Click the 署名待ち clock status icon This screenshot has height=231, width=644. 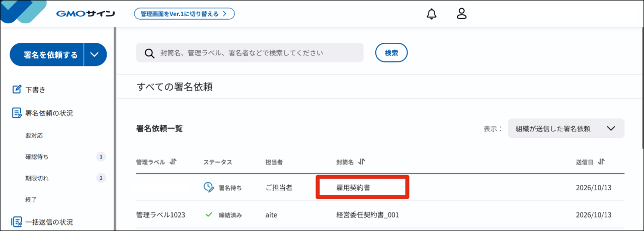click(208, 187)
